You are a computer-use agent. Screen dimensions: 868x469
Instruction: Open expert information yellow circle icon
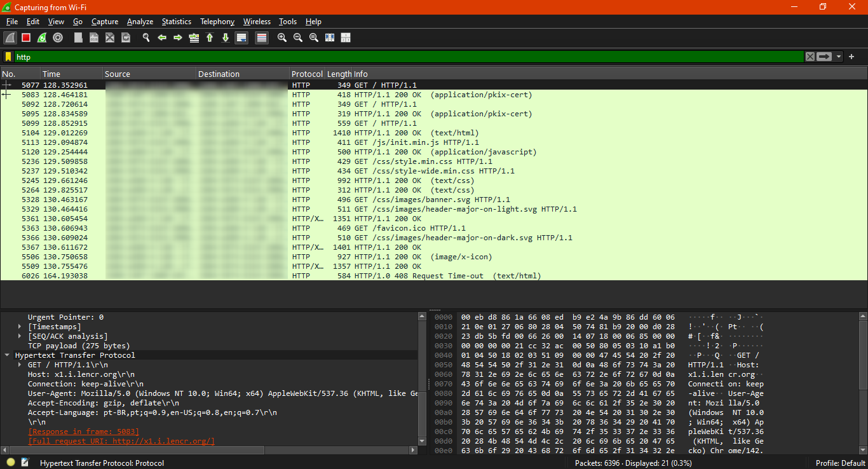(11, 463)
